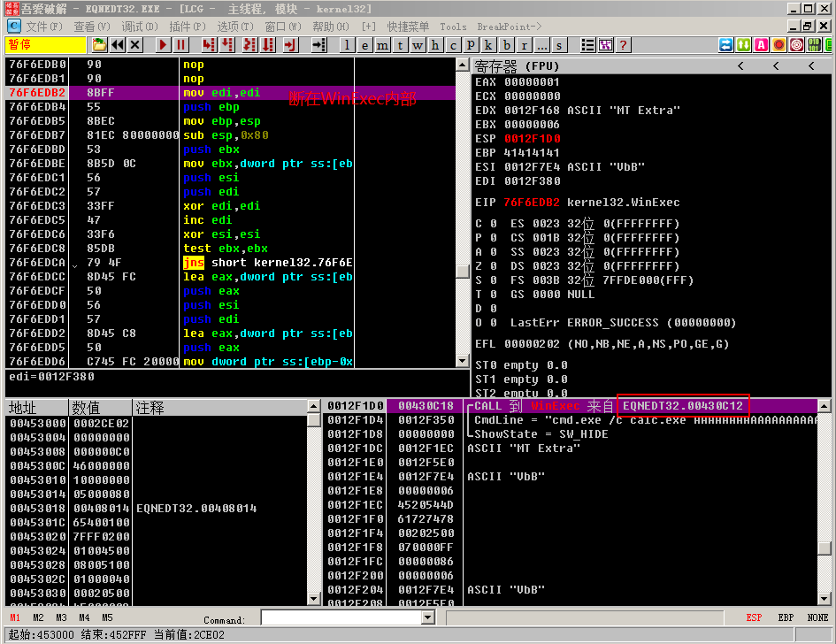836x644 pixels.
Task: Click stack pane scroll up arrow
Action: click(824, 406)
